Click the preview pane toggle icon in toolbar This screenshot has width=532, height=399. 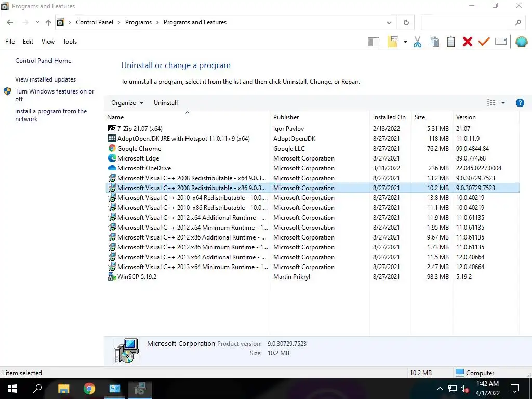(373, 42)
